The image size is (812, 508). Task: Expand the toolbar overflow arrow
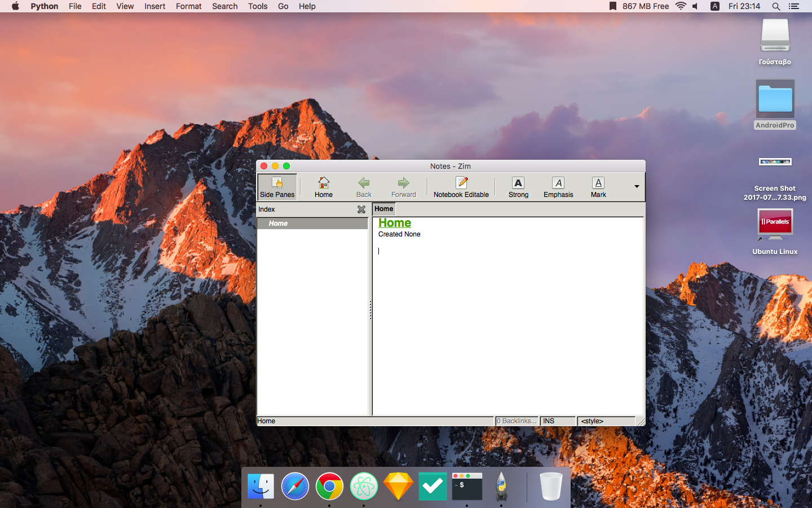(637, 187)
